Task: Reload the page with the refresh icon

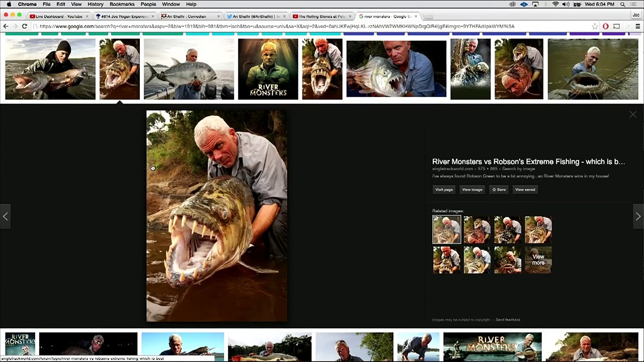Action: click(24, 26)
